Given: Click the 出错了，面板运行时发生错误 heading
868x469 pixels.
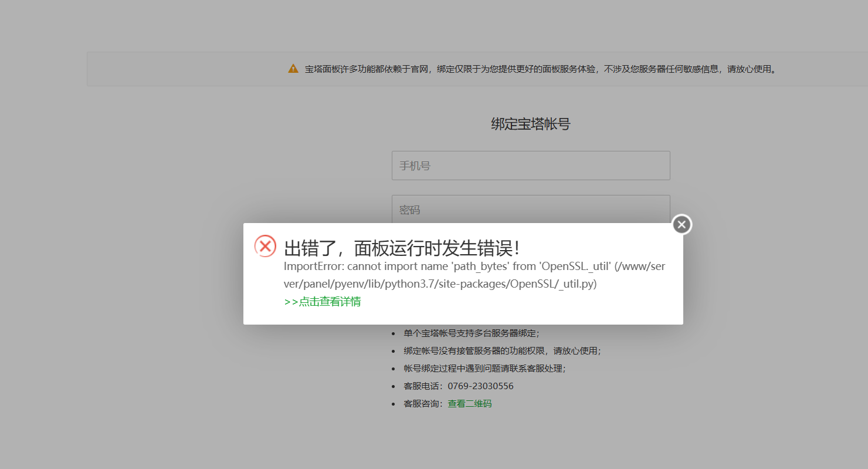Looking at the screenshot, I should [402, 248].
